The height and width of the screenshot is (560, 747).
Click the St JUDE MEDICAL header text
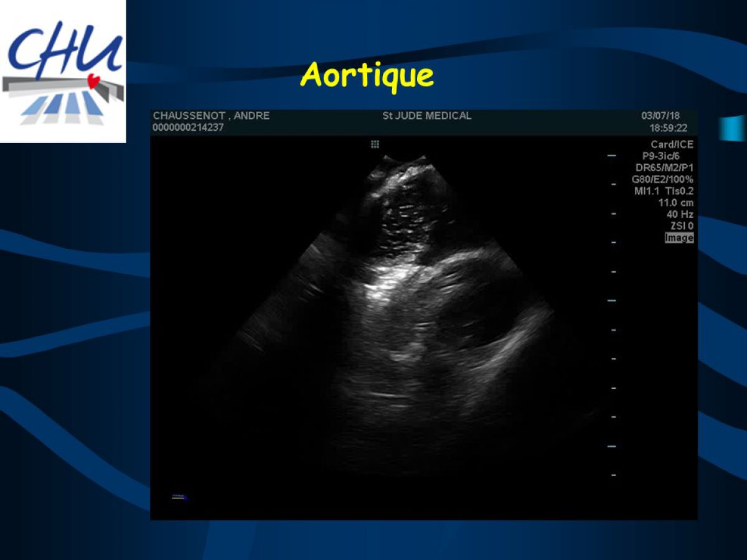[427, 116]
